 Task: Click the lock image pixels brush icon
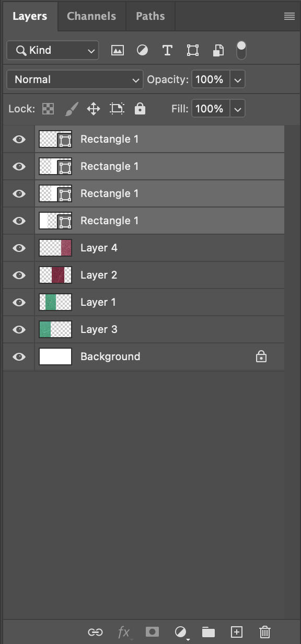[71, 109]
